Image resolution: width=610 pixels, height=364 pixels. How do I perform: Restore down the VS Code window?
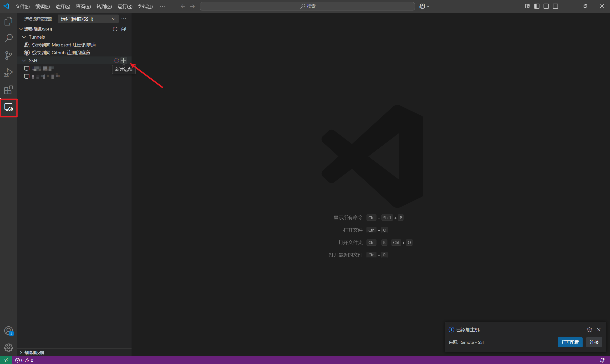[585, 6]
